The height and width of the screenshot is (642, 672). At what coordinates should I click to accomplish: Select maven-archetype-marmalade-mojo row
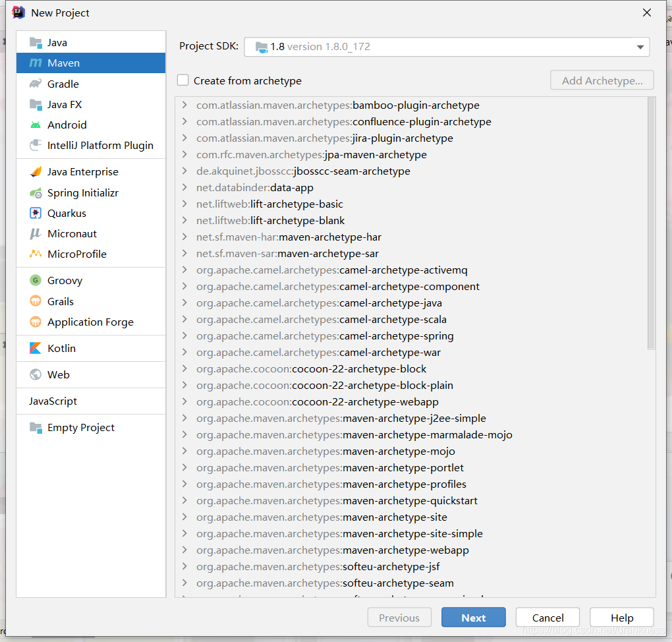[411, 434]
